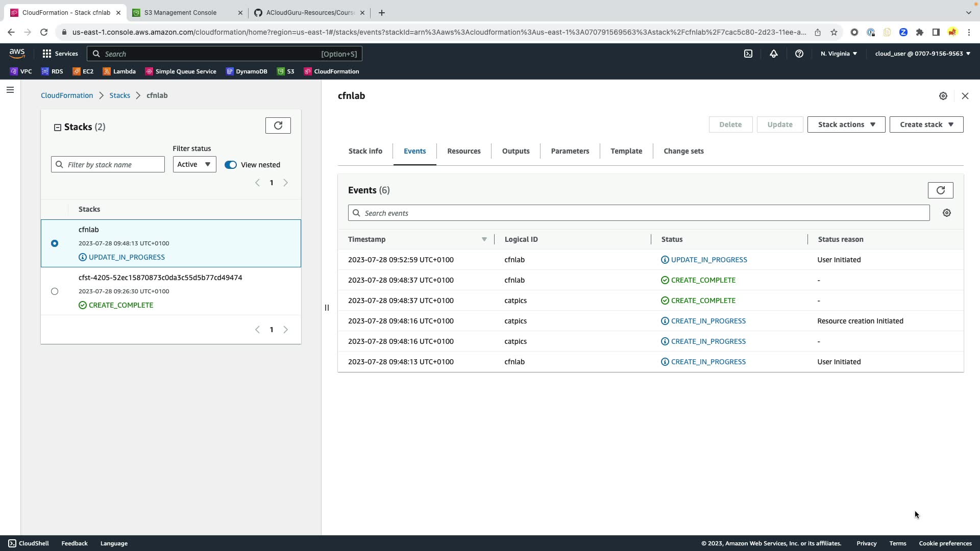The width and height of the screenshot is (980, 551).
Task: Open the Events table preferences gear
Action: coord(946,213)
